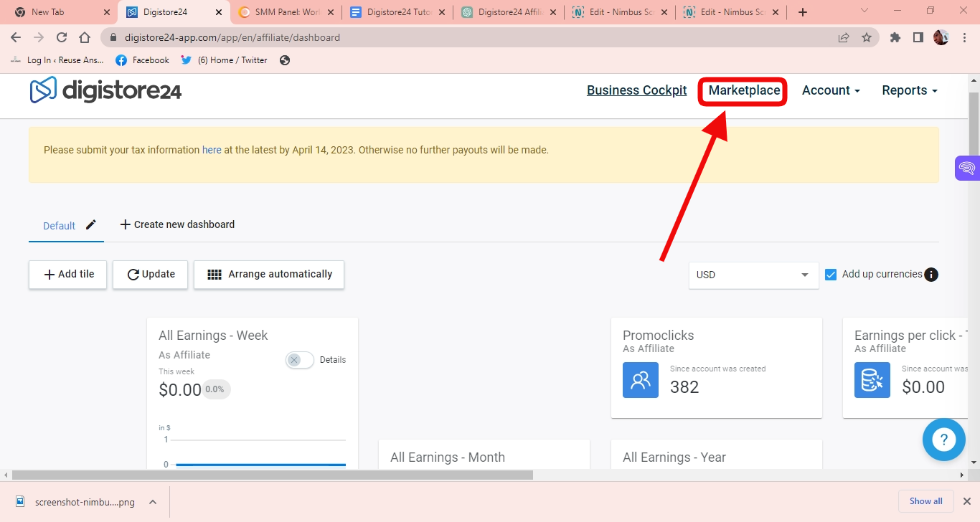980x522 pixels.
Task: Open the purple chat widget icon
Action: pos(967,169)
